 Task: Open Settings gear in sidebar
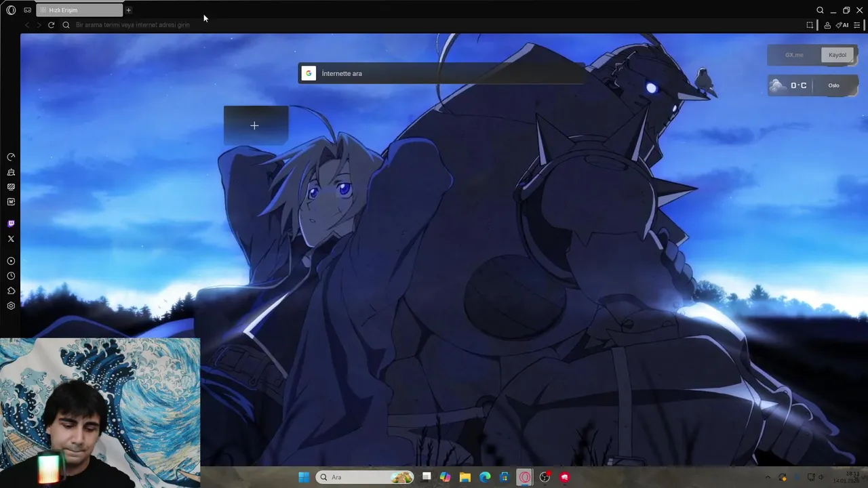[x=11, y=306]
